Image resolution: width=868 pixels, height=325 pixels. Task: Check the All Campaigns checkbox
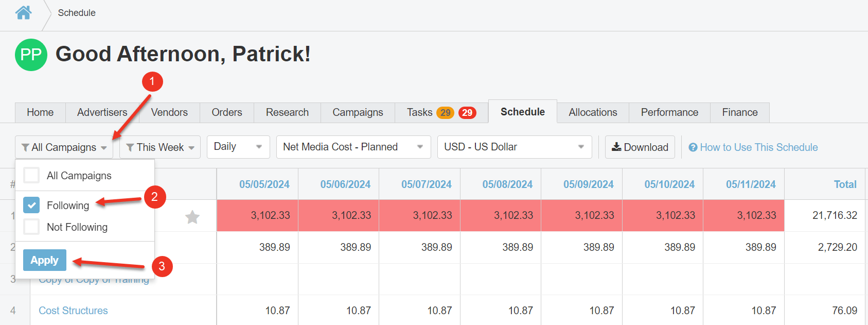(x=31, y=176)
